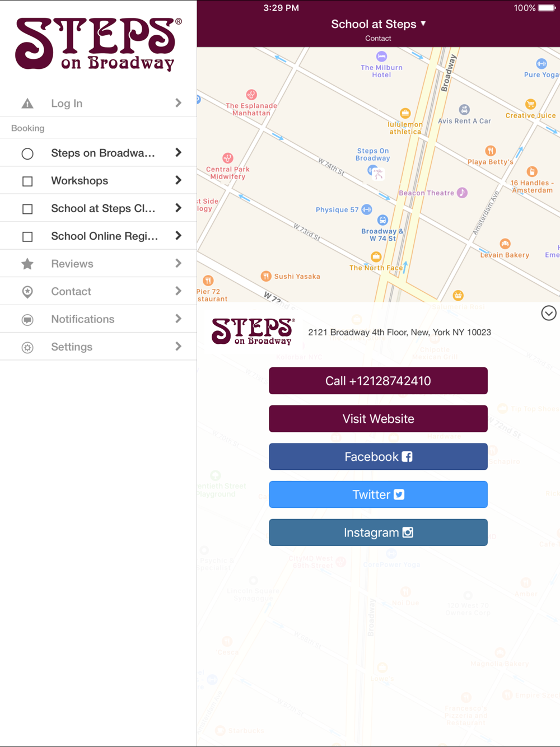Open the Notifications menu item
The width and height of the screenshot is (560, 747).
(x=98, y=319)
